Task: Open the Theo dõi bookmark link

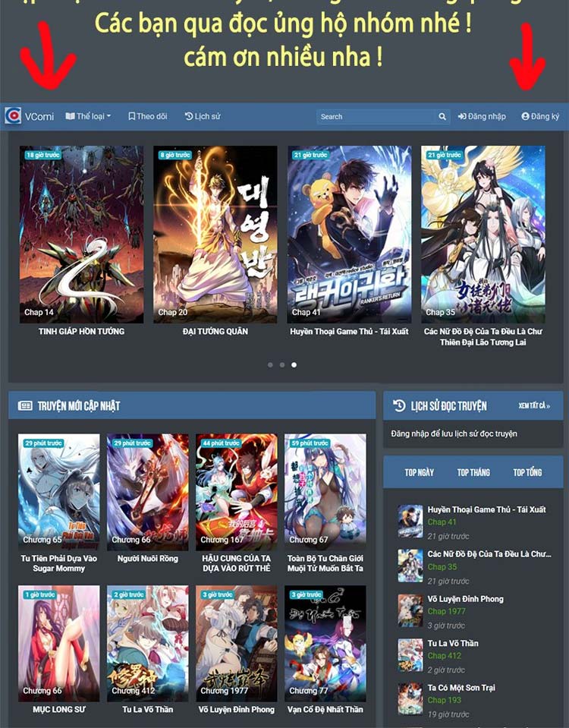Action: 147,116
